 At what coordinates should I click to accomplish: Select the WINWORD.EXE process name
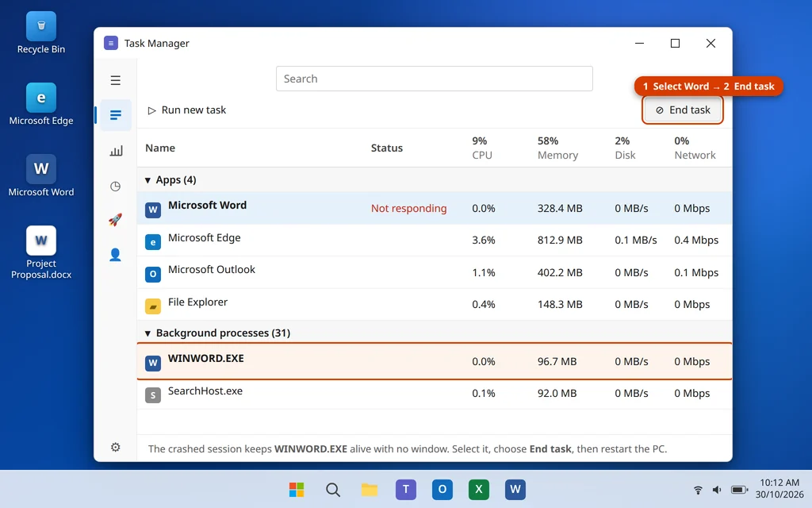(205, 359)
